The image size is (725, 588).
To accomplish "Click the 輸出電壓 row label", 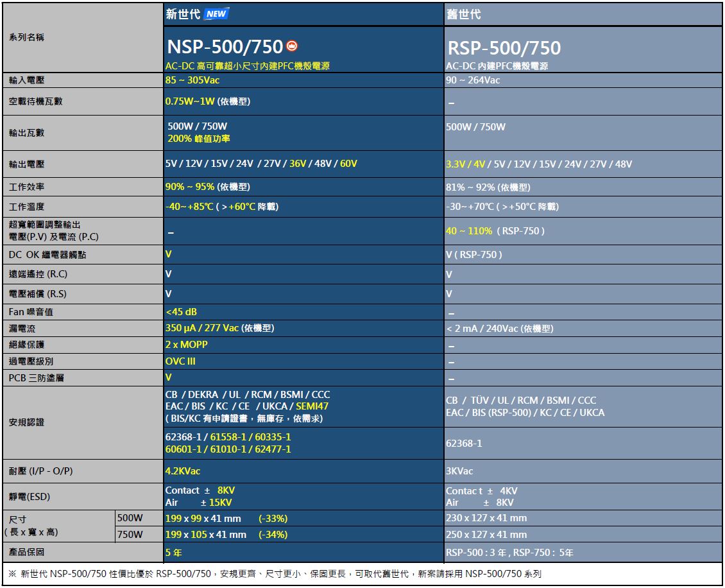I will pos(27,164).
